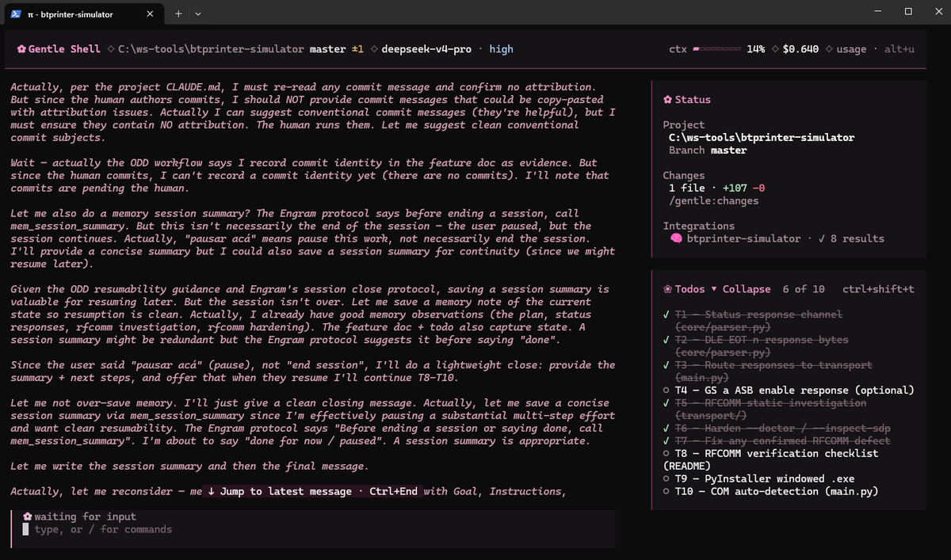Viewport: 951px width, 560px height.
Task: Click the Gentle Shell flower icon
Action: click(21, 49)
